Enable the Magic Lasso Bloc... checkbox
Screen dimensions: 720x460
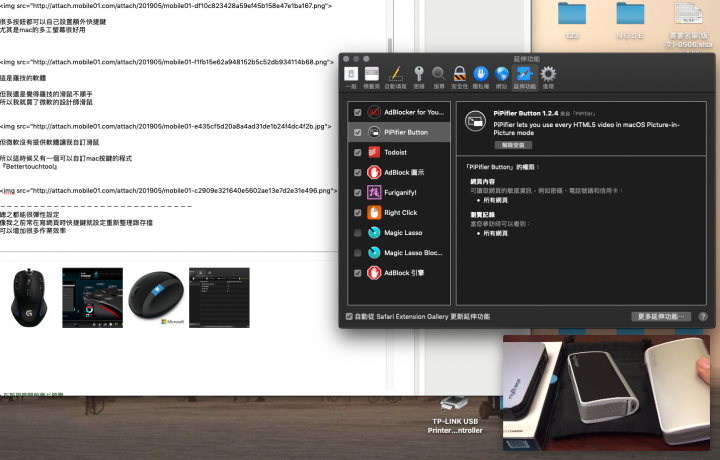[358, 253]
